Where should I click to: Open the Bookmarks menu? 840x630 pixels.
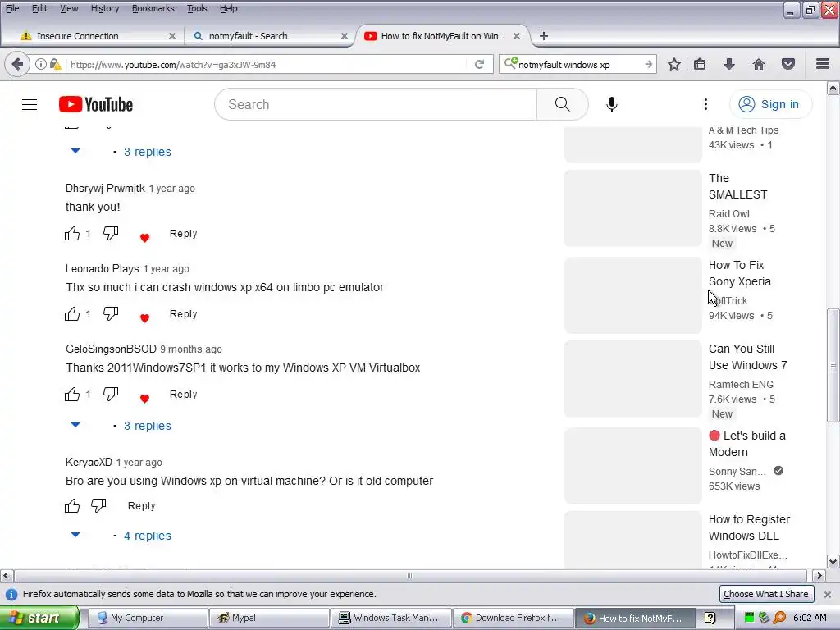point(153,8)
